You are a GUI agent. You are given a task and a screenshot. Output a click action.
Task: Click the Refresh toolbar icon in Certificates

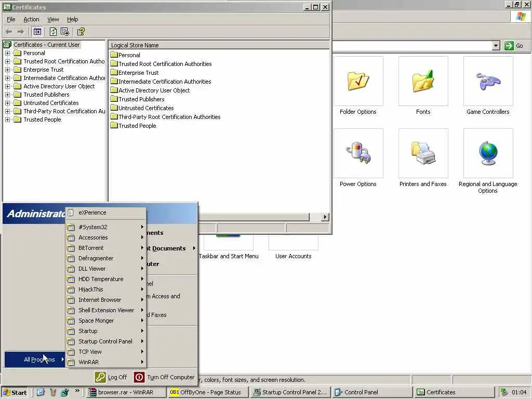[x=54, y=32]
